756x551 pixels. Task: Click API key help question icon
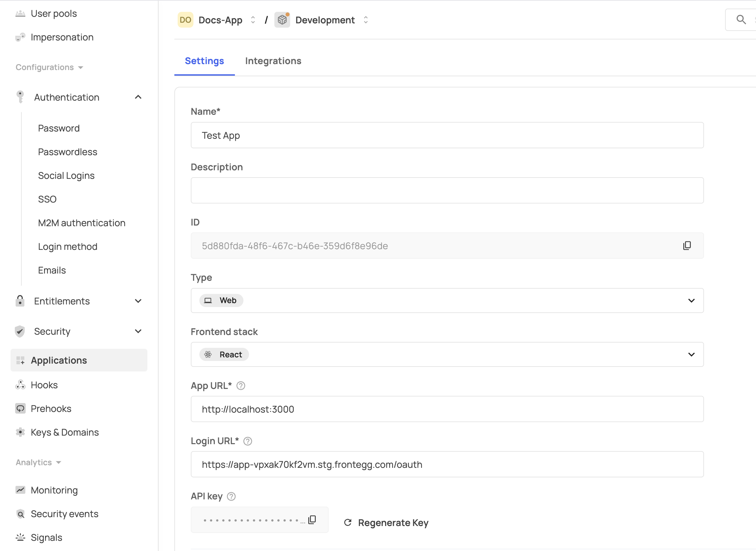point(231,497)
